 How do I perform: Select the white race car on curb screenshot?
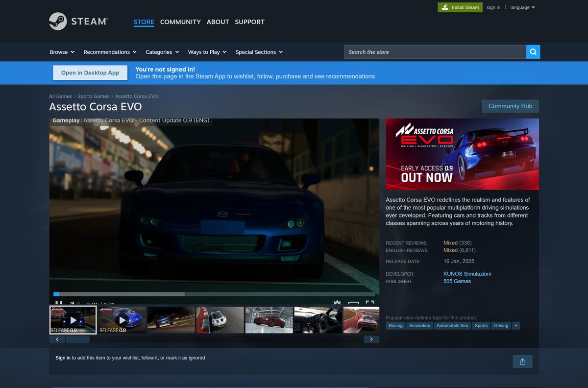pyautogui.click(x=220, y=320)
